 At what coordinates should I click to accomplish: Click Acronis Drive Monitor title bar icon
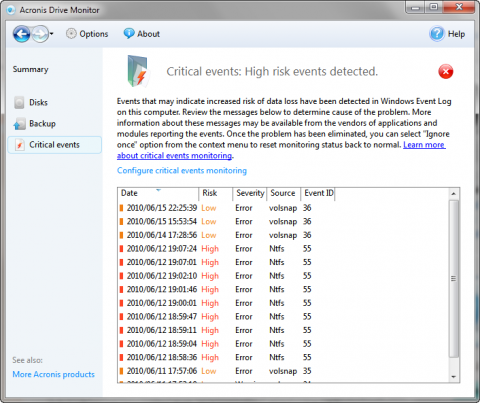tap(11, 10)
